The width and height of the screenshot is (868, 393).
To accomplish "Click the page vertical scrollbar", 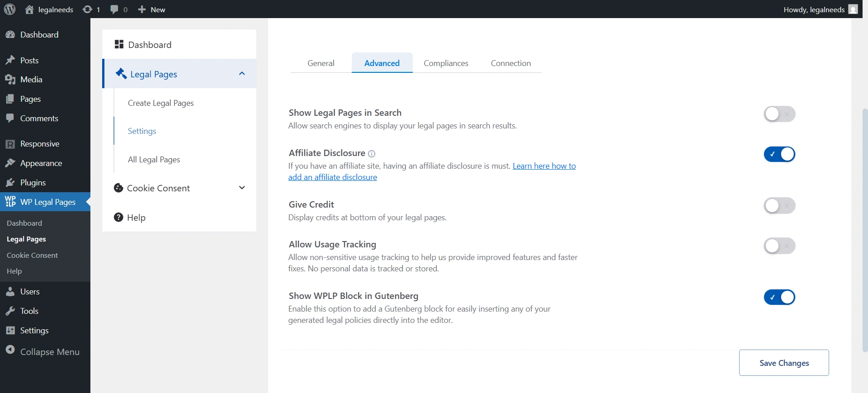I will click(864, 226).
